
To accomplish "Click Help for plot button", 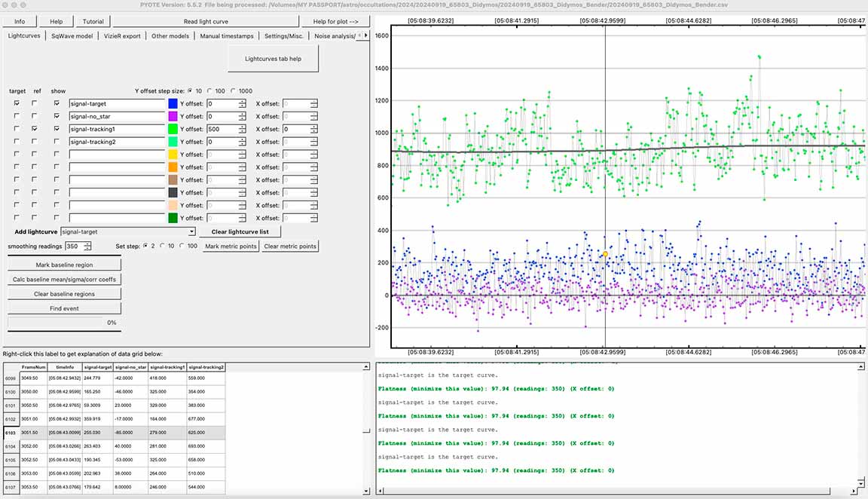I will pyautogui.click(x=335, y=22).
